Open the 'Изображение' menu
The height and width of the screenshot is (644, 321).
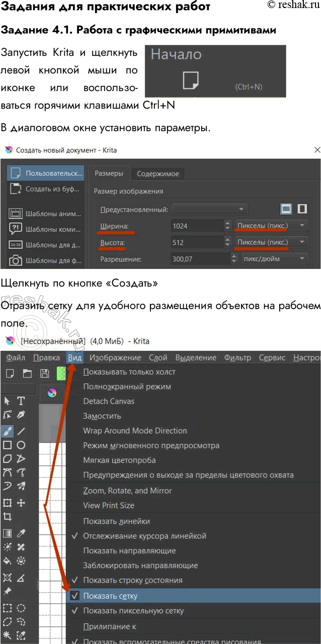tap(115, 357)
